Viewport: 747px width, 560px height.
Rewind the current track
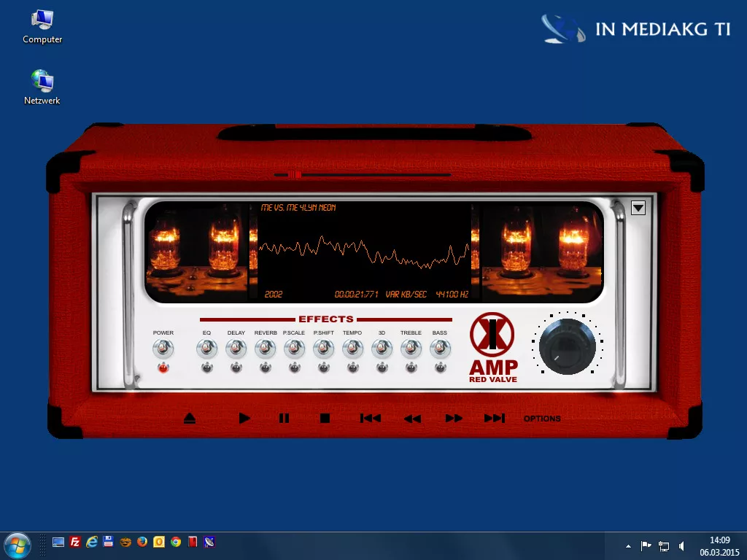pyautogui.click(x=413, y=419)
